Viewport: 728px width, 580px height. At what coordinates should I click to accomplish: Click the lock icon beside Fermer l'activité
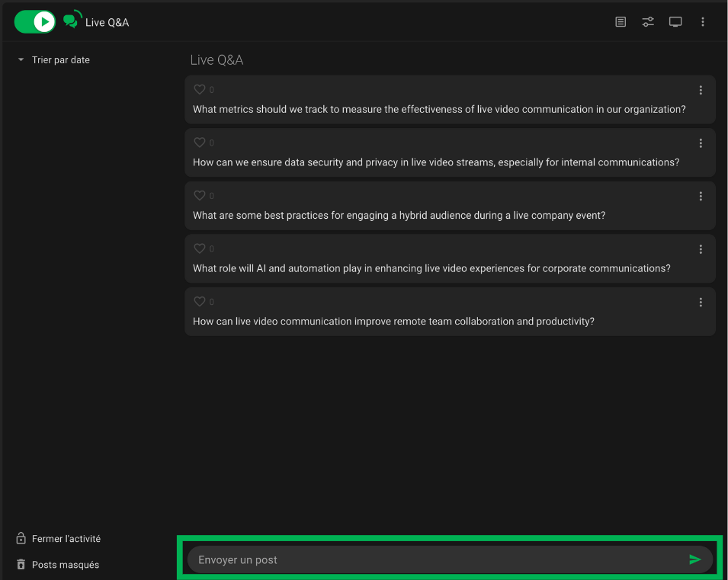click(21, 539)
